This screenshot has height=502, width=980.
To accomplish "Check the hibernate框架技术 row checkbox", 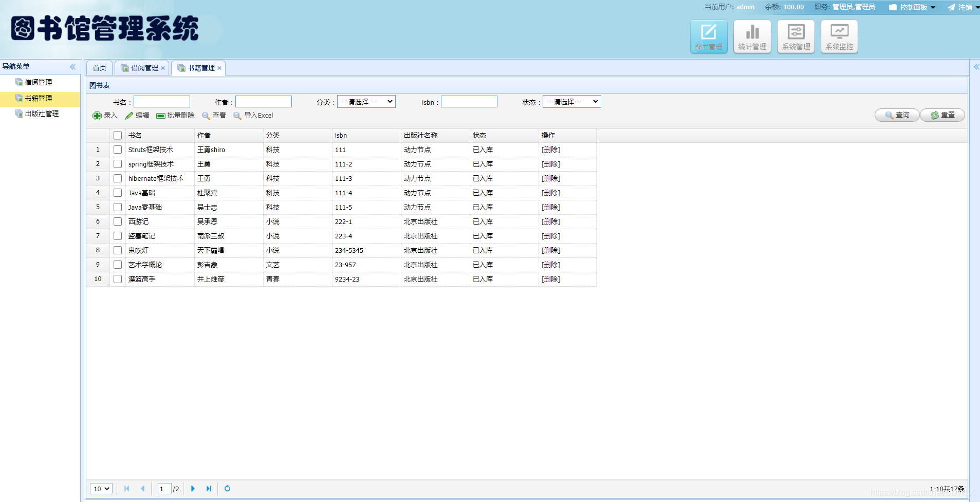I will 118,178.
